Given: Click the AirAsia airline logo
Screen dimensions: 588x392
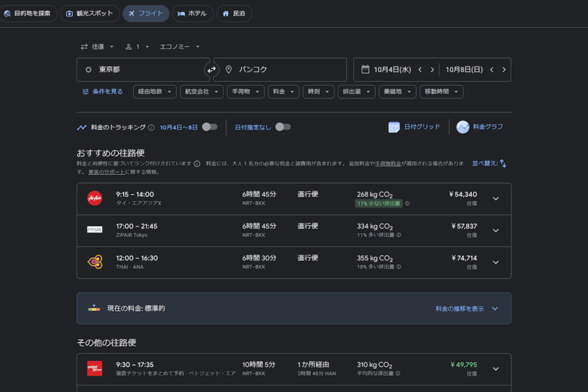Looking at the screenshot, I should pos(95,199).
